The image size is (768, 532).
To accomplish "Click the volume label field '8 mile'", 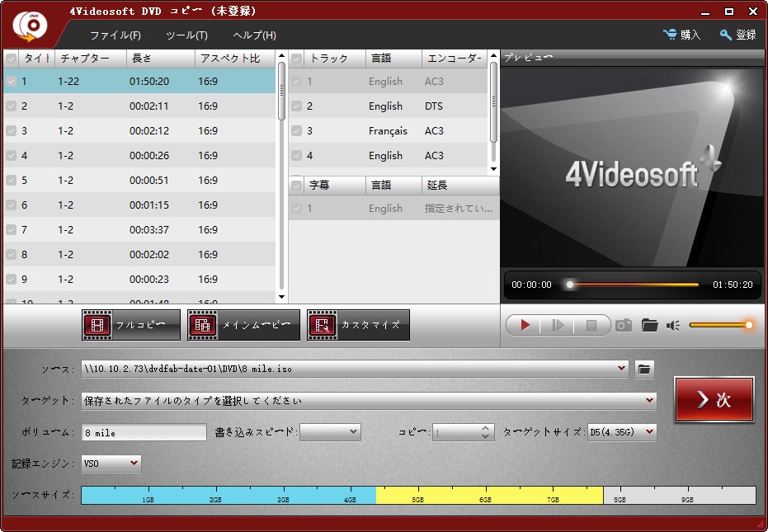I will point(144,432).
